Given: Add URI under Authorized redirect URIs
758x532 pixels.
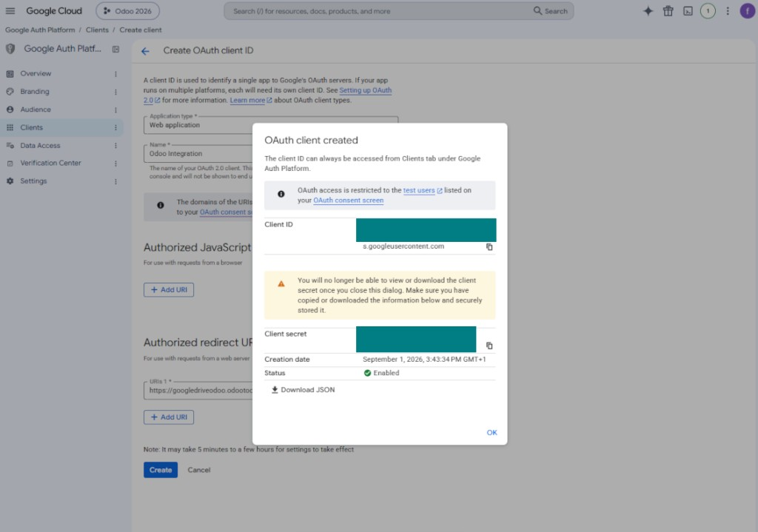Looking at the screenshot, I should (x=168, y=417).
